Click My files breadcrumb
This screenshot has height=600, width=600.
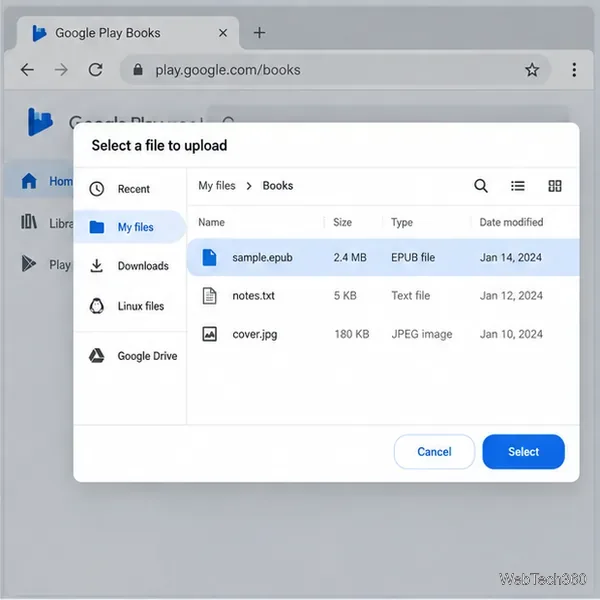217,186
